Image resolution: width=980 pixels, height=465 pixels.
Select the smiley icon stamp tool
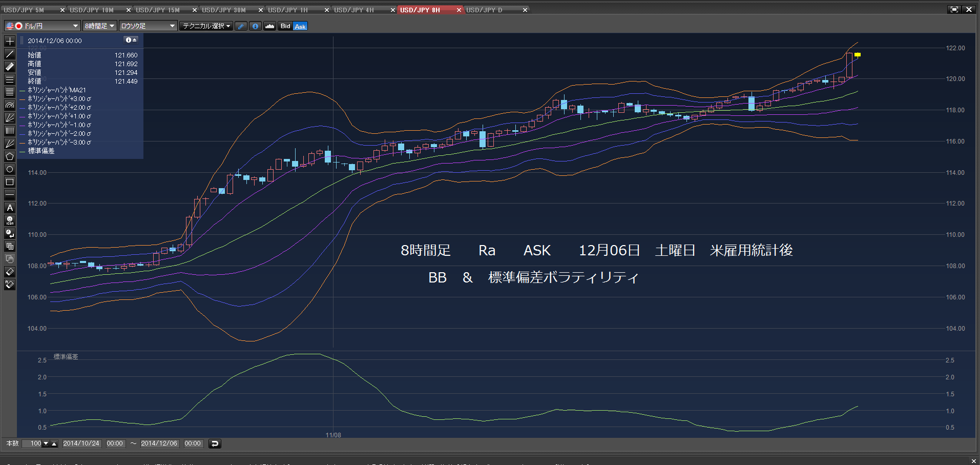(10, 220)
